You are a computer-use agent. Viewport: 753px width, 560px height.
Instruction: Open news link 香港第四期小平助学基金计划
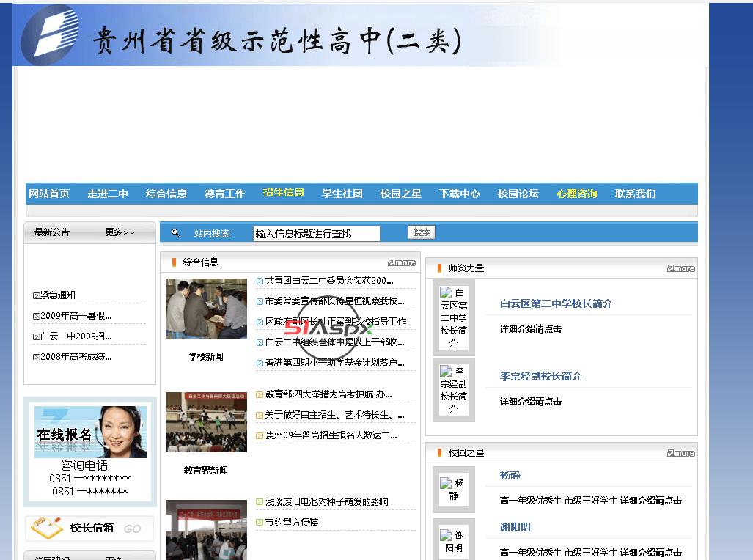[334, 363]
